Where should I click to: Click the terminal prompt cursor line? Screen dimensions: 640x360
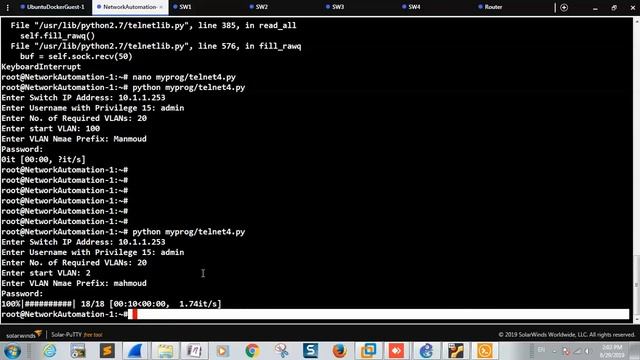coord(315,314)
